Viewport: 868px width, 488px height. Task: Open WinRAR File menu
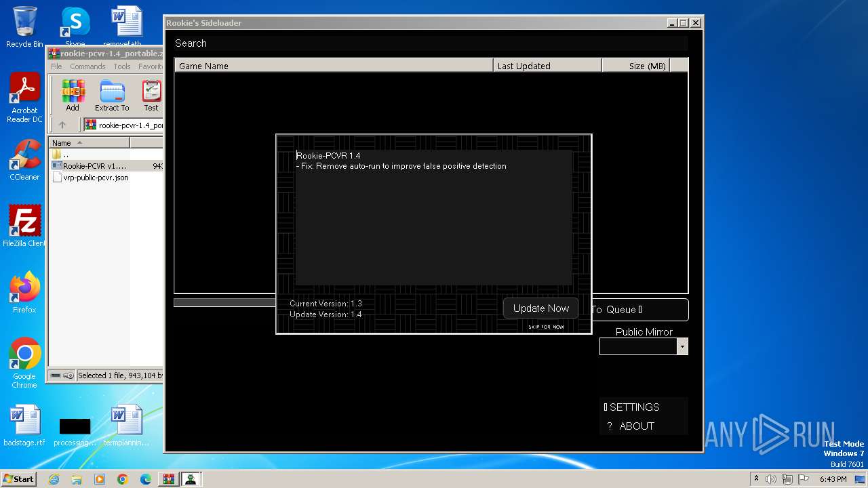(x=56, y=66)
